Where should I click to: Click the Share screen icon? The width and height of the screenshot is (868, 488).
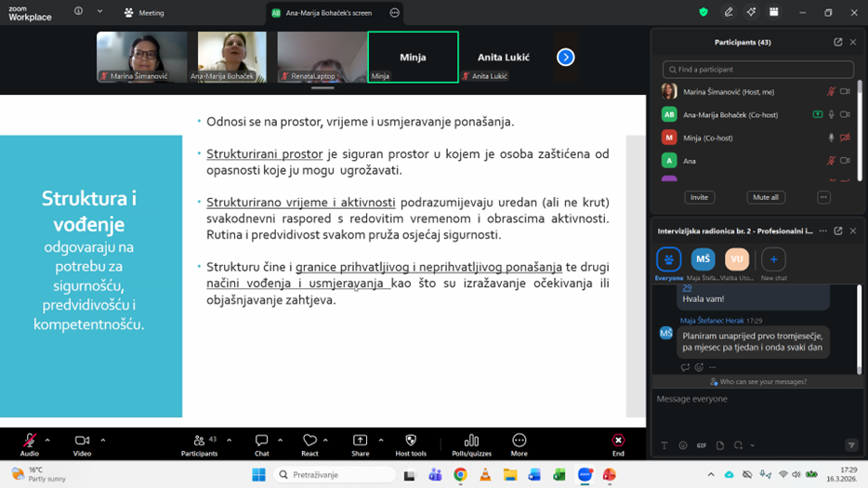coord(360,442)
